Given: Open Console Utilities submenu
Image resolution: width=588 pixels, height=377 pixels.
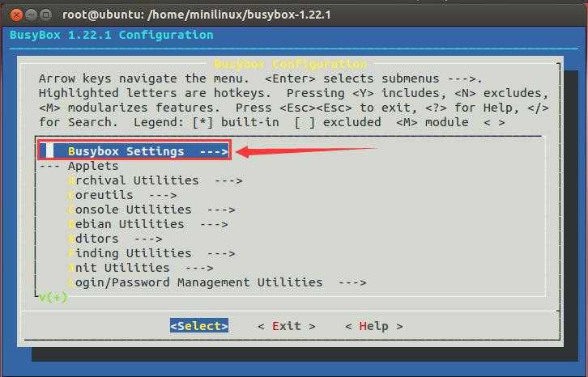Looking at the screenshot, I should [x=151, y=210].
